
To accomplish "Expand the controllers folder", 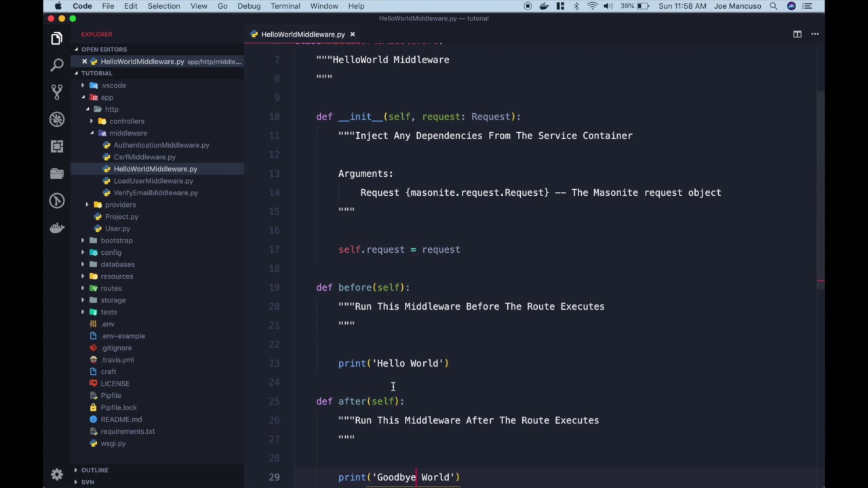I will tap(127, 121).
